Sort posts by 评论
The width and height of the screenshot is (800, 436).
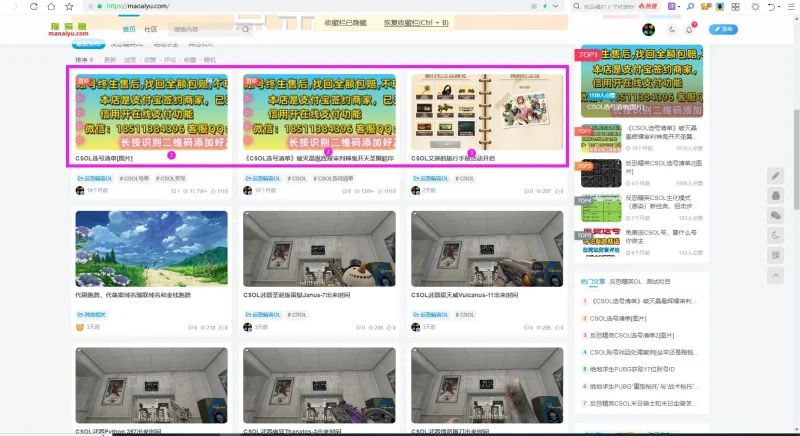[x=169, y=60]
